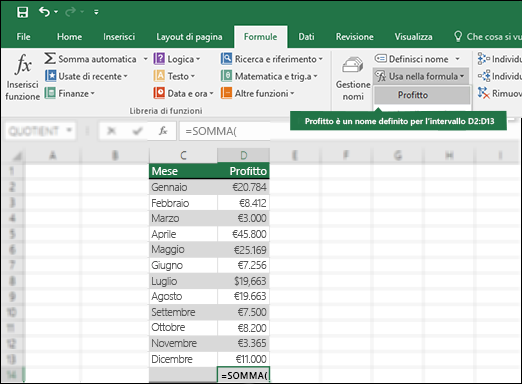Select the €20.784 cell
The image size is (522, 384).
(243, 187)
